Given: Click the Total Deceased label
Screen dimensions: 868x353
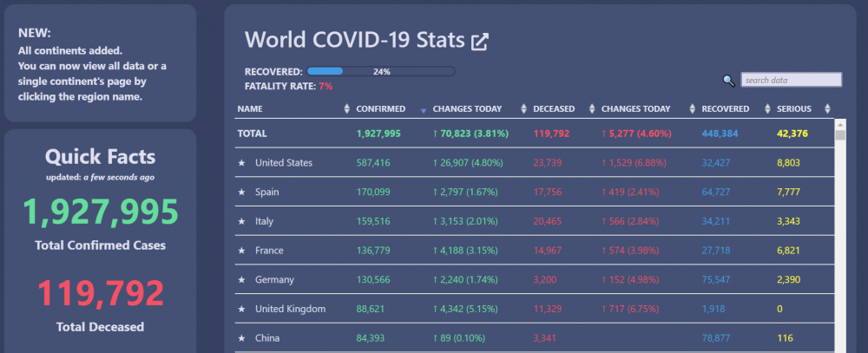Looking at the screenshot, I should tap(100, 327).
